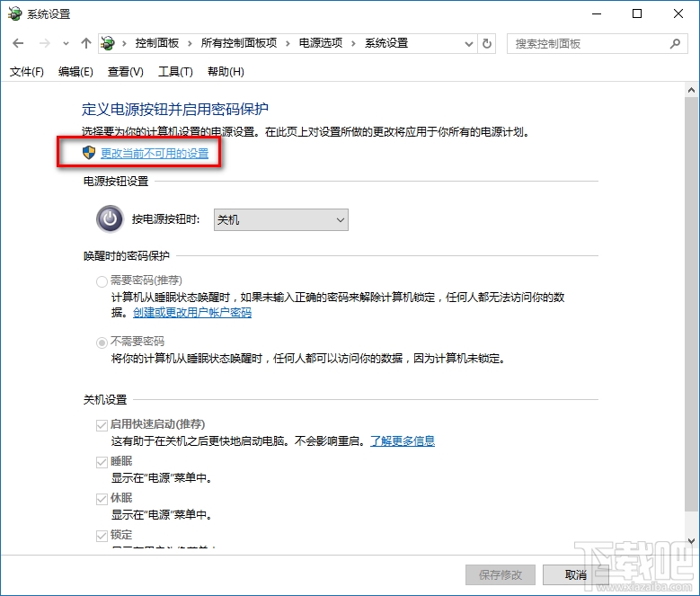
Task: Open the recent locations chevron
Action: (x=66, y=44)
